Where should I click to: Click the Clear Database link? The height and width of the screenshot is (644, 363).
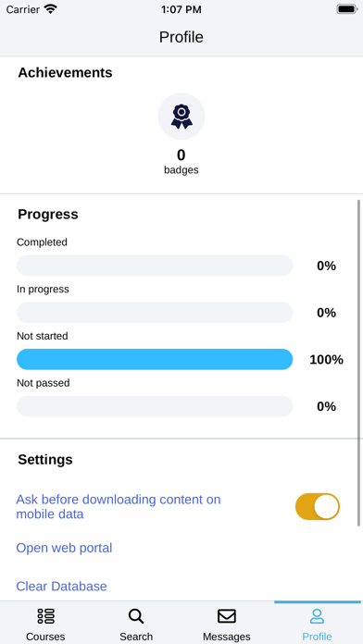[61, 586]
